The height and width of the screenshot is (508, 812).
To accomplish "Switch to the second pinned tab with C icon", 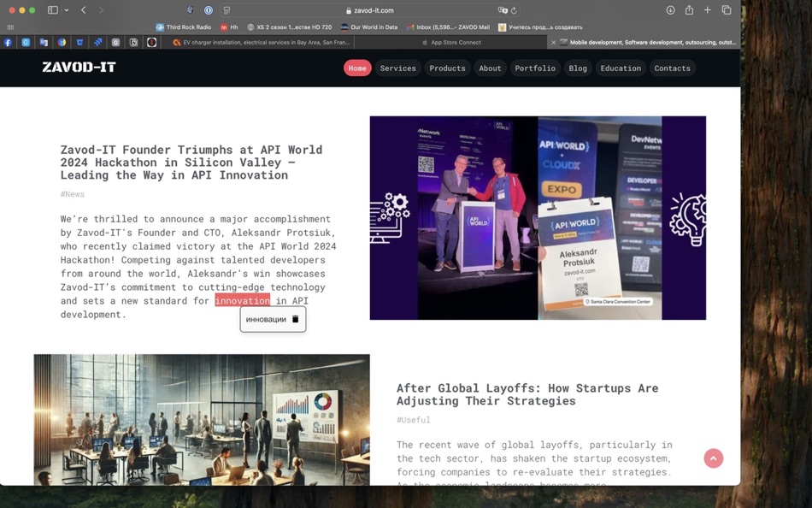I will [x=26, y=43].
